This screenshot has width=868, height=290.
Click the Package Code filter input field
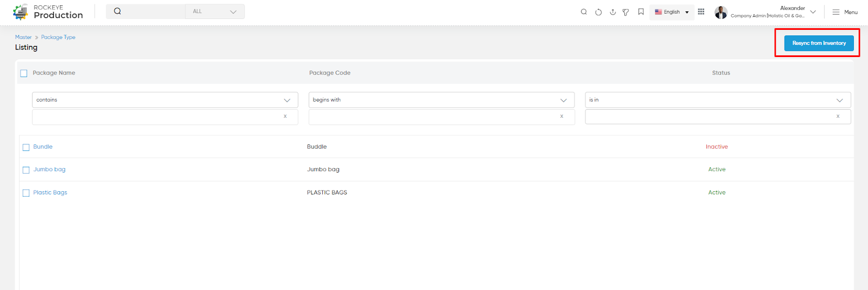[442, 117]
